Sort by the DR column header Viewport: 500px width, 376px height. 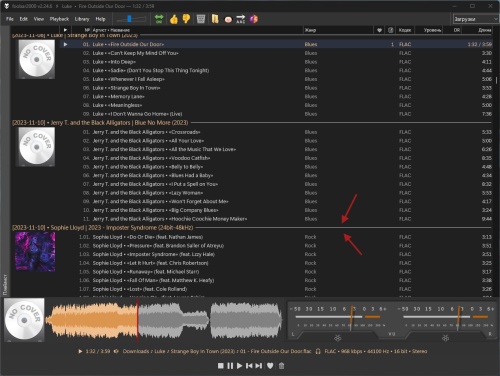pyautogui.click(x=457, y=30)
